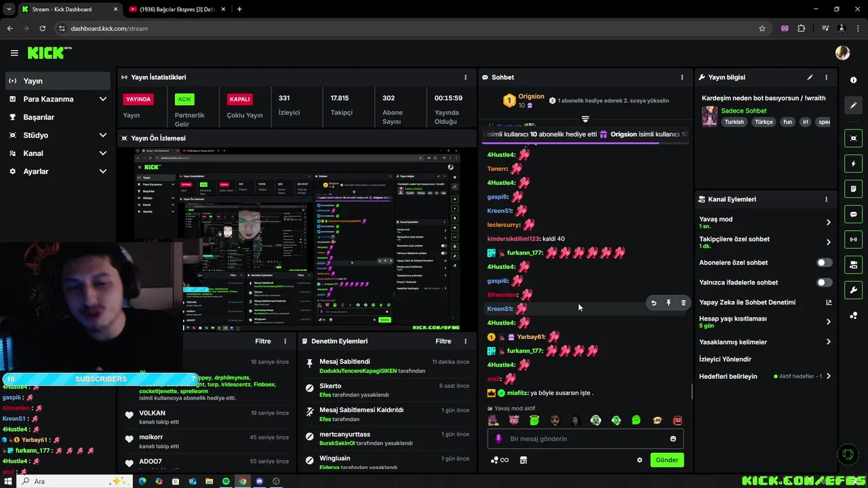Collapse the chat leaderboard handle

[585, 119]
